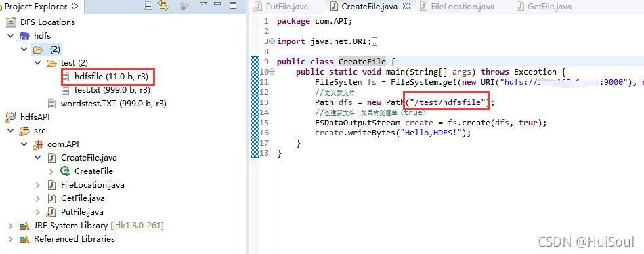Expand the CreateFile class node
Image resolution: width=644 pixels, height=254 pixels.
point(51,171)
